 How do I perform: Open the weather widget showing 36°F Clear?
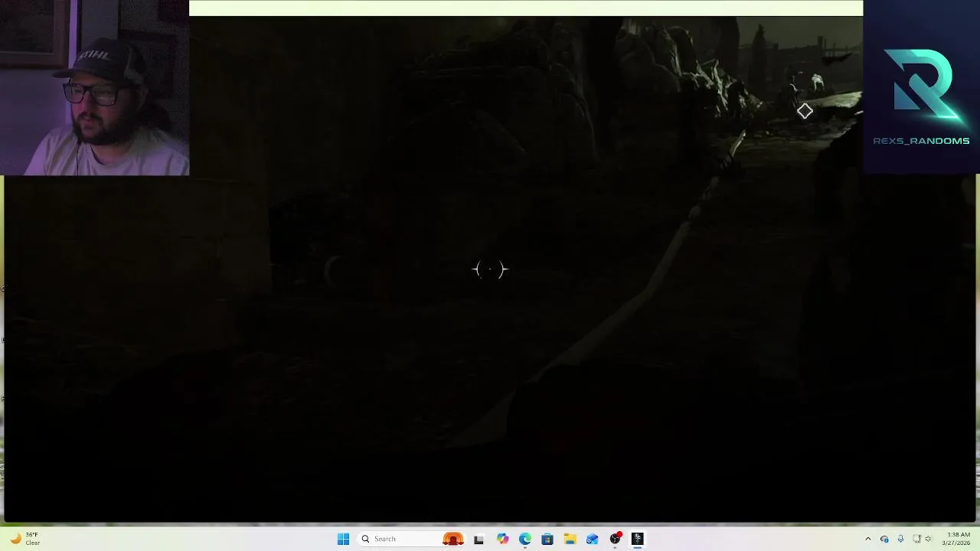pyautogui.click(x=24, y=539)
